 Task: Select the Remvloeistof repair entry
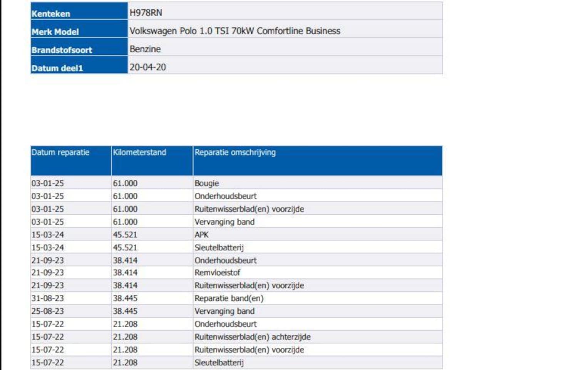coord(217,272)
